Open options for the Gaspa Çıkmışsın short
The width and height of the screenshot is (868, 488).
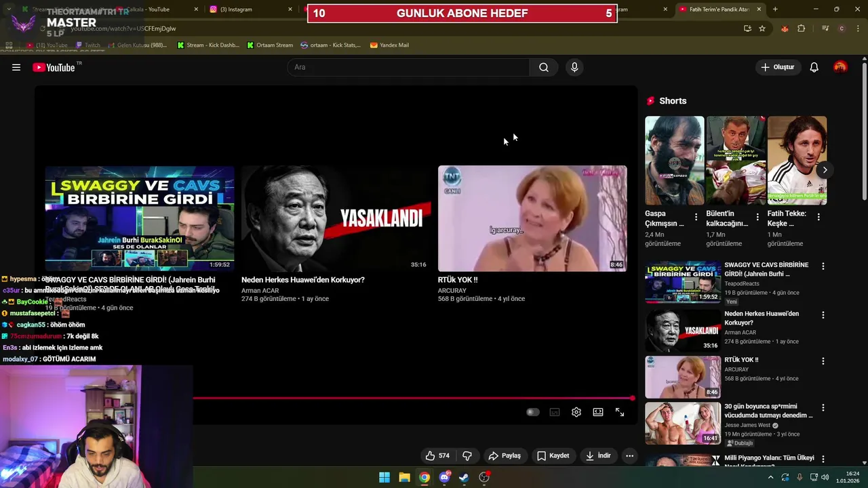click(x=696, y=218)
